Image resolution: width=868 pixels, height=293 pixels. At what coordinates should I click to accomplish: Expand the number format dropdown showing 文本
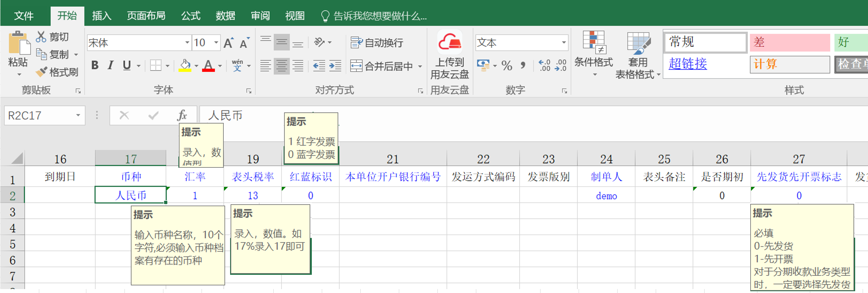point(564,43)
